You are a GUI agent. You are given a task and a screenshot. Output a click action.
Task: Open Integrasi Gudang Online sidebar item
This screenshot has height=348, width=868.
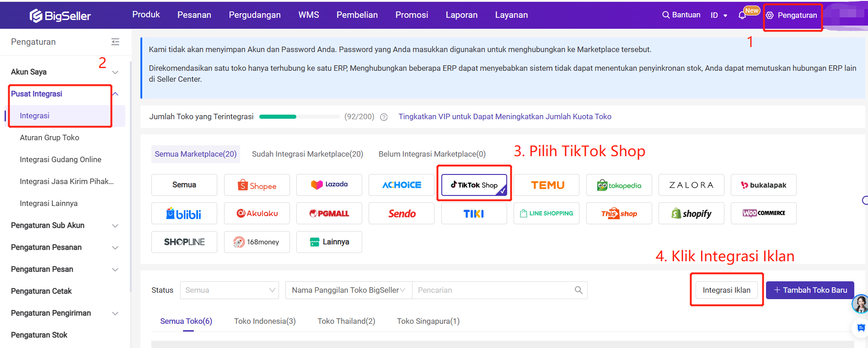tap(60, 160)
